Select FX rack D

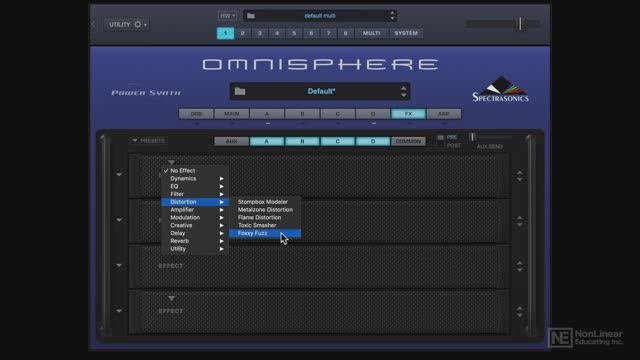(x=373, y=141)
